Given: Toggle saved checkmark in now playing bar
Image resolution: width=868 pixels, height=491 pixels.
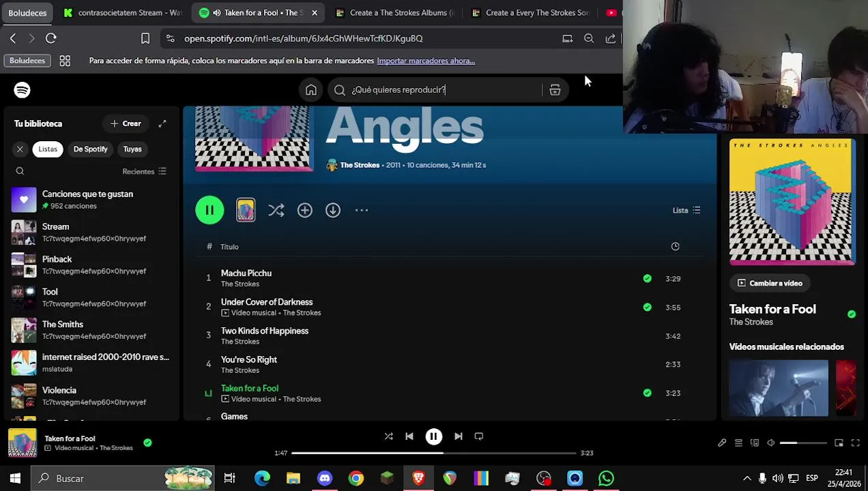Looking at the screenshot, I should tap(147, 443).
